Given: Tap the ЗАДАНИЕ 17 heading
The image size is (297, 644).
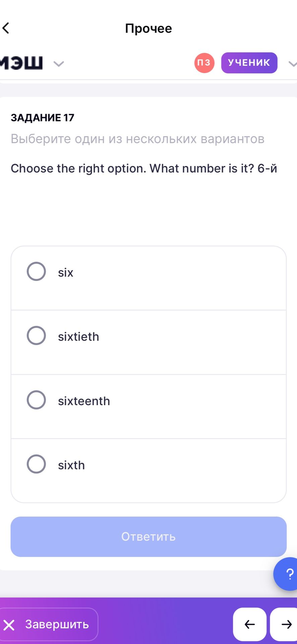Looking at the screenshot, I should tap(43, 118).
